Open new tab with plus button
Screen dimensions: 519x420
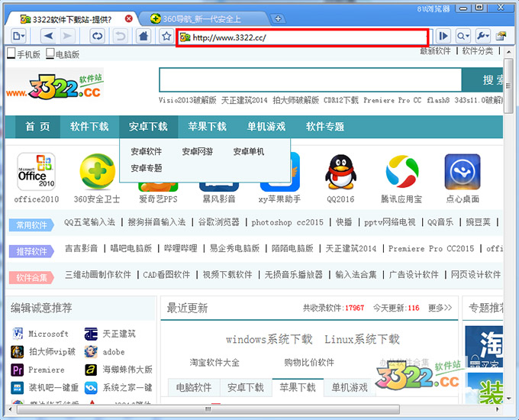click(x=278, y=19)
